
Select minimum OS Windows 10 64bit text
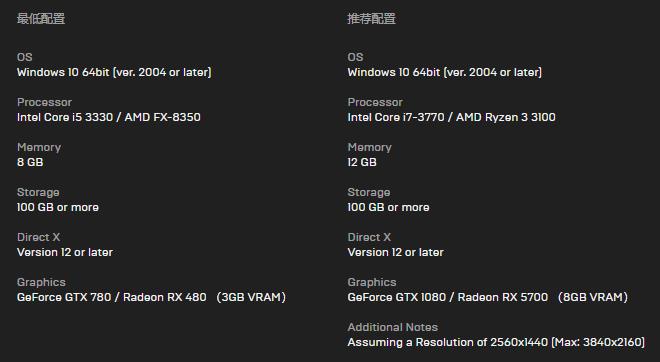[x=114, y=72]
